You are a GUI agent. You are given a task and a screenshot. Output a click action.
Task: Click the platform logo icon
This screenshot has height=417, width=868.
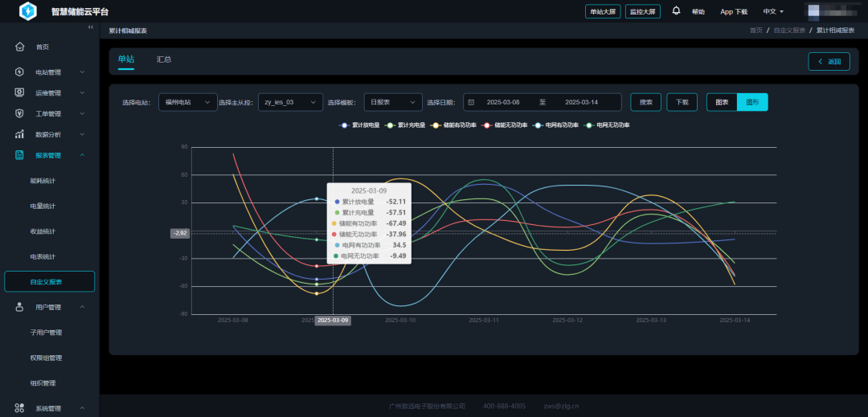click(x=27, y=11)
